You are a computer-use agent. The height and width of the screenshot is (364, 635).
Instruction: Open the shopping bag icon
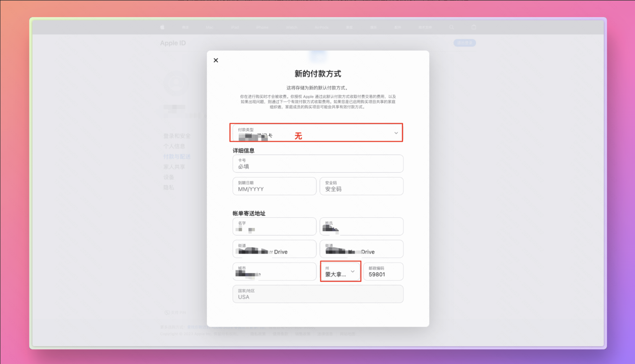[474, 27]
